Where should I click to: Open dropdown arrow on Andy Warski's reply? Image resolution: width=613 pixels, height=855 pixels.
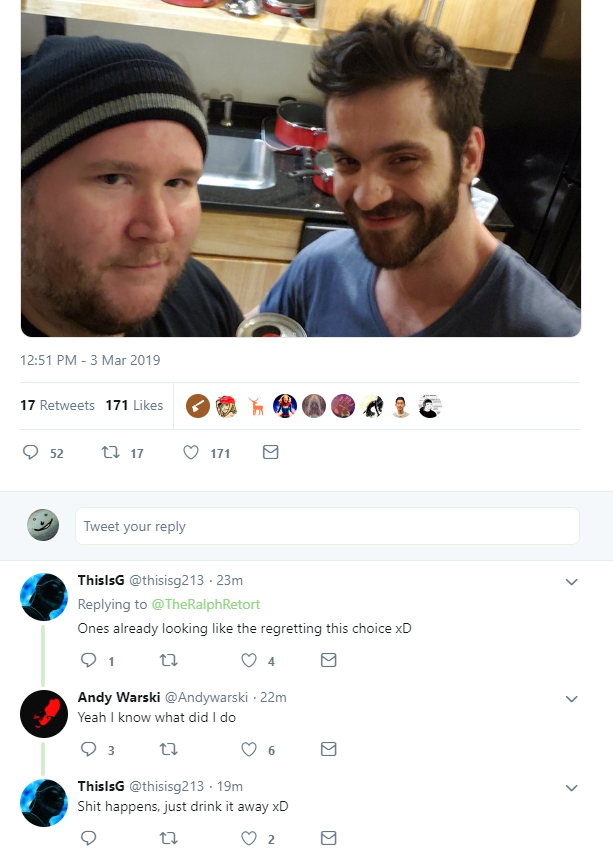pyautogui.click(x=572, y=699)
